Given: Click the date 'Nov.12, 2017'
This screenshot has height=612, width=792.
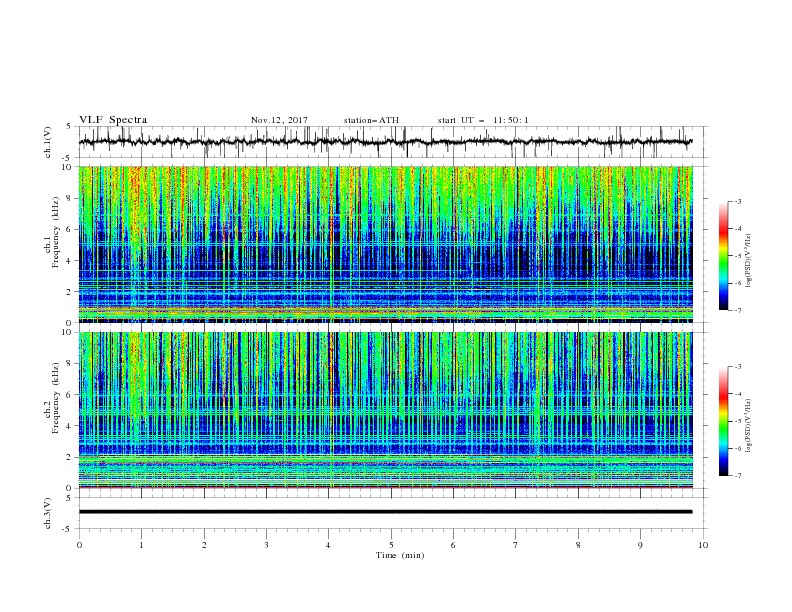Looking at the screenshot, I should [x=279, y=120].
